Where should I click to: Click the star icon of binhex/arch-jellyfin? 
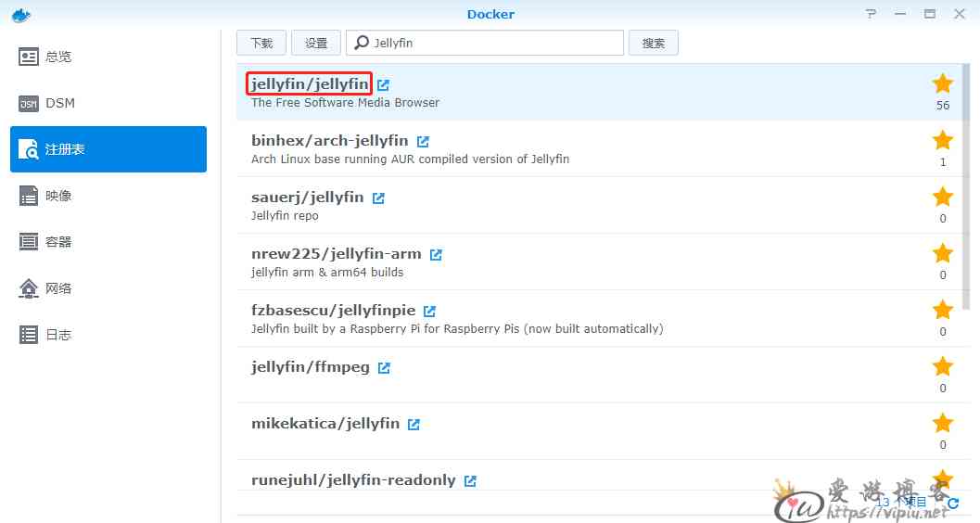pos(943,140)
